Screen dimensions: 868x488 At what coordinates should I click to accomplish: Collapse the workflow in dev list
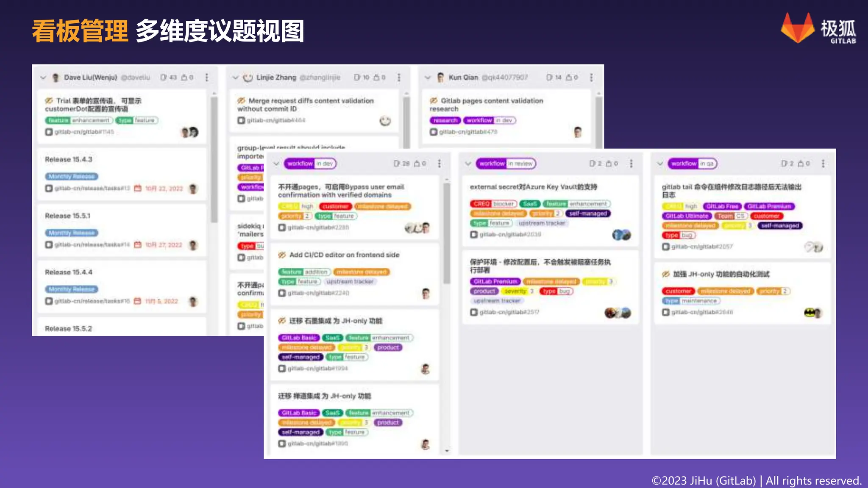pyautogui.click(x=276, y=164)
